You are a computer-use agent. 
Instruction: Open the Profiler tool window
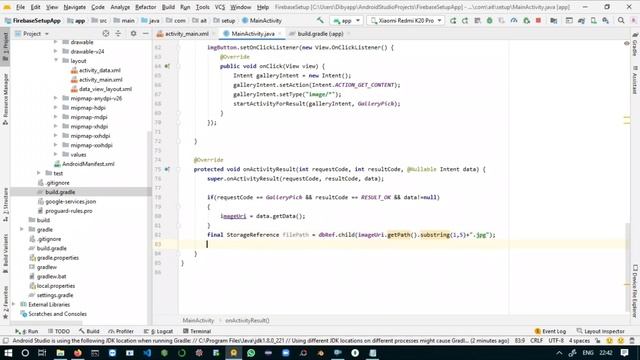pyautogui.click(x=121, y=331)
